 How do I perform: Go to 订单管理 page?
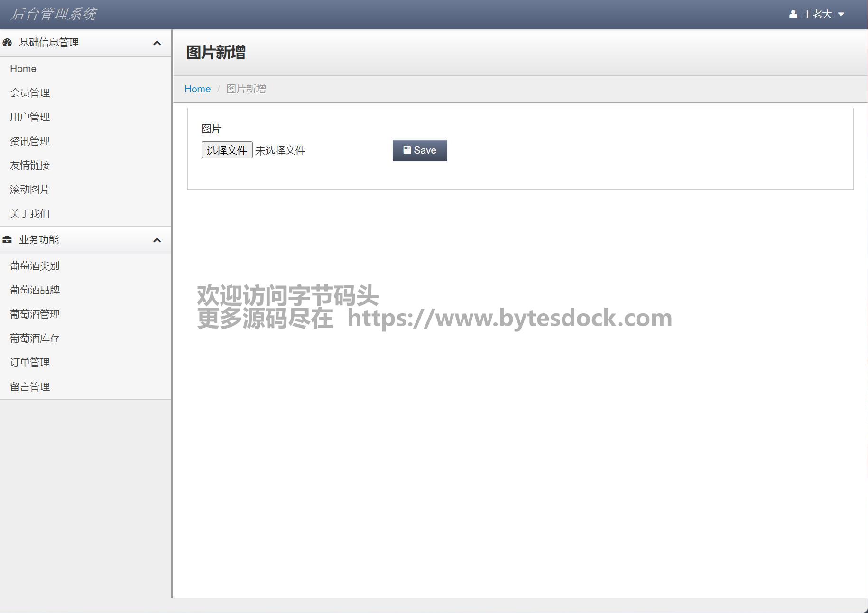click(x=30, y=363)
